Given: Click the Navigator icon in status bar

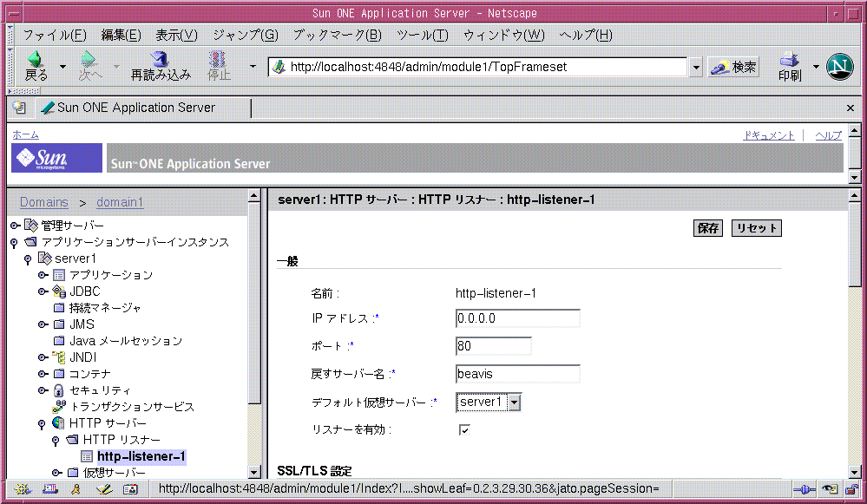Looking at the screenshot, I should tap(22, 489).
